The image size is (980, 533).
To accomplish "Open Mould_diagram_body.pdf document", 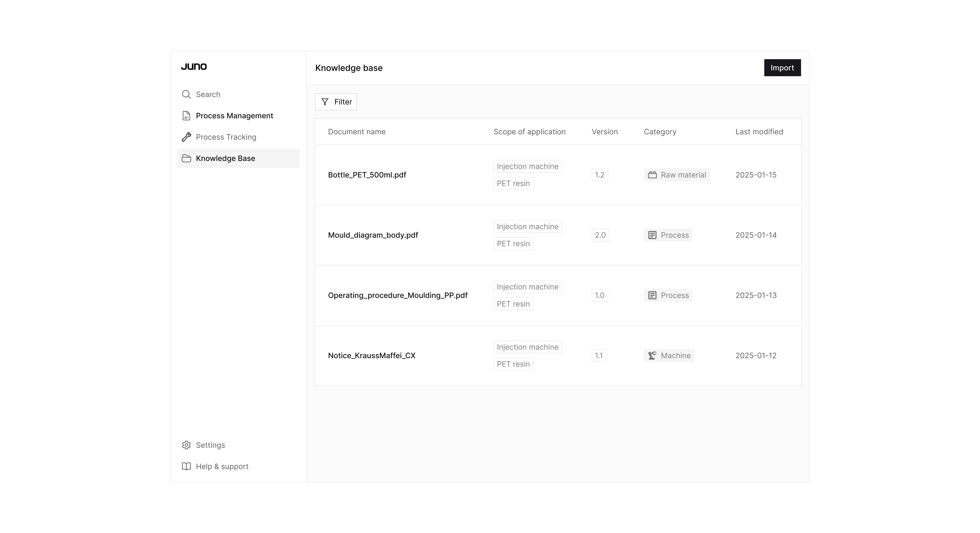I will [x=373, y=235].
